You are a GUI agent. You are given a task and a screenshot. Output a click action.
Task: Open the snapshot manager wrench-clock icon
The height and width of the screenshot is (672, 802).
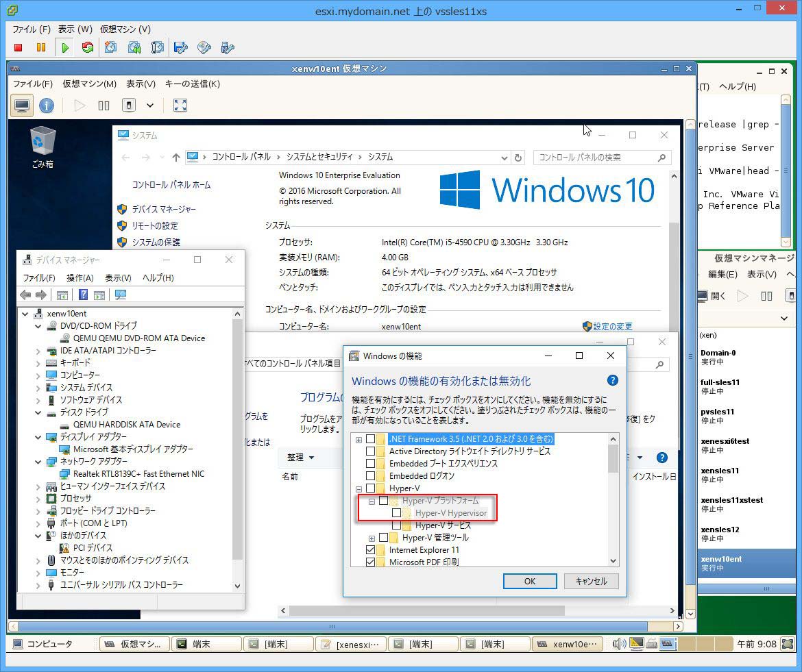tap(158, 47)
